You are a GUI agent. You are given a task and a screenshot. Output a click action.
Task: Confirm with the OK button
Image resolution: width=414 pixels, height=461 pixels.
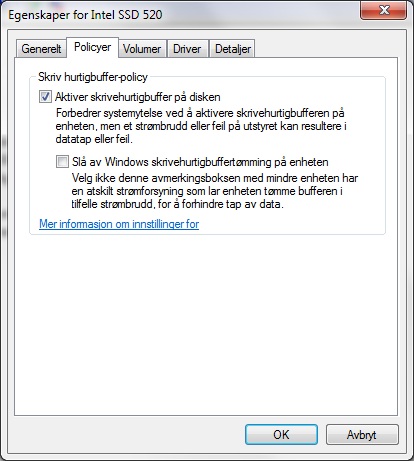point(281,434)
